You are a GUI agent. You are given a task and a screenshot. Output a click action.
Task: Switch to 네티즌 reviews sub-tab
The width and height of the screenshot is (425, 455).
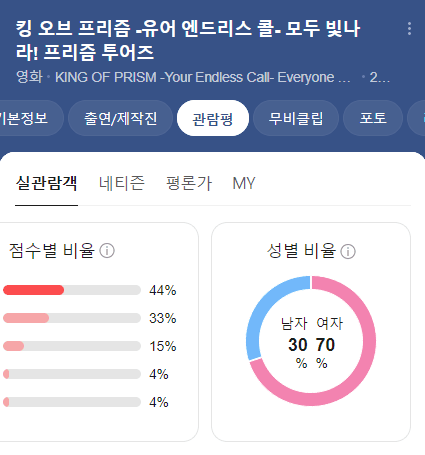pos(122,183)
